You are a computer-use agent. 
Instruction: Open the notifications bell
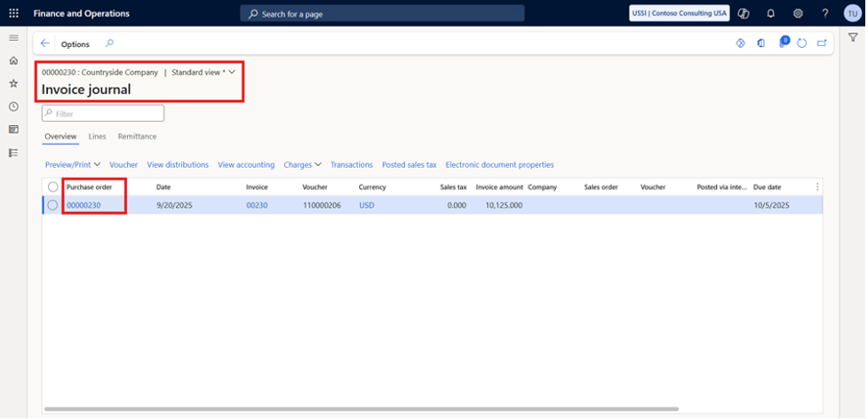click(770, 13)
